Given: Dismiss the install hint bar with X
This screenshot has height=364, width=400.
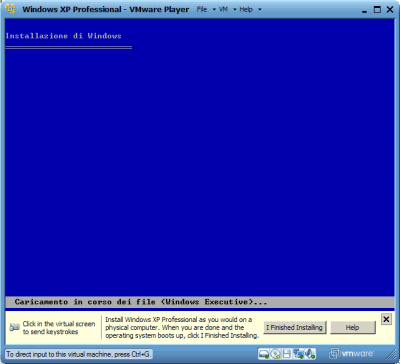Looking at the screenshot, I should pos(386,319).
